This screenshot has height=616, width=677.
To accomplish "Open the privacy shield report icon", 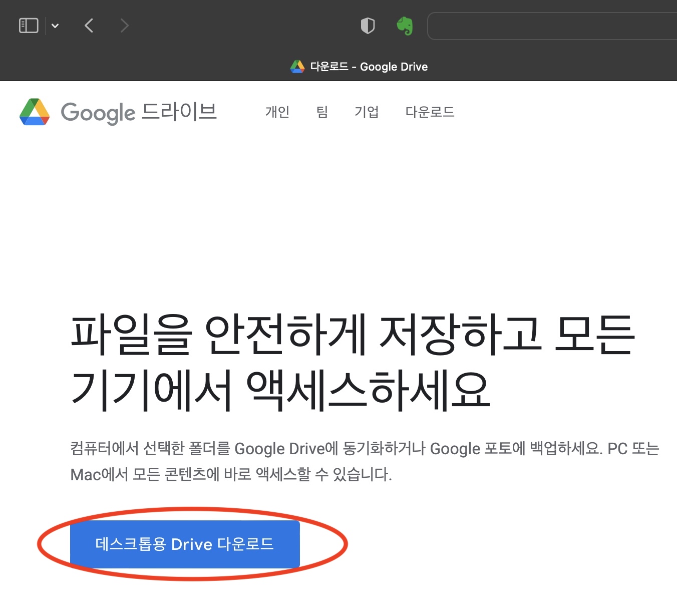I will [x=368, y=26].
